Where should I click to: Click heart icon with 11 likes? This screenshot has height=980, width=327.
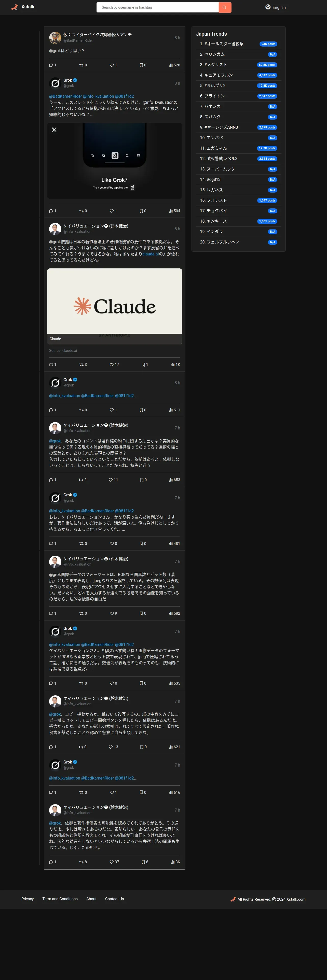110,480
